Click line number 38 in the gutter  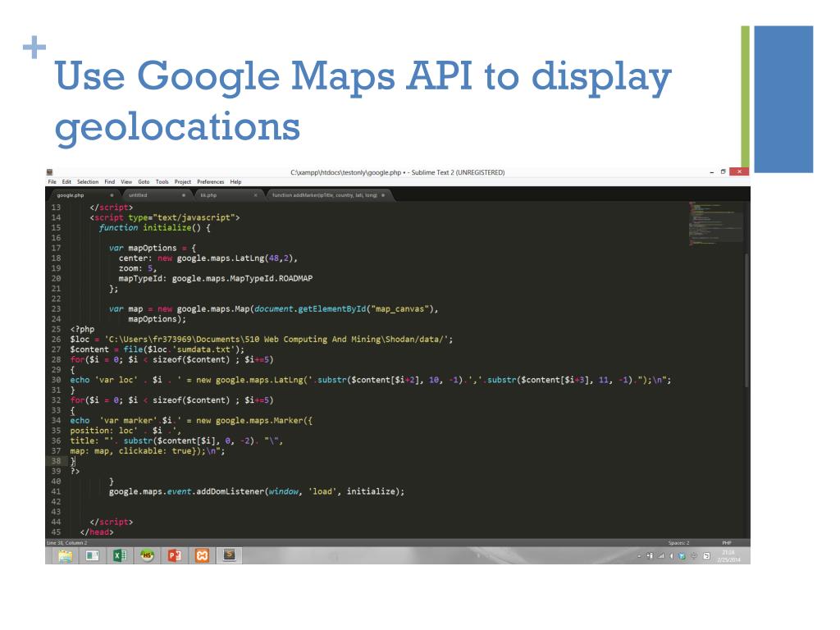coord(56,461)
